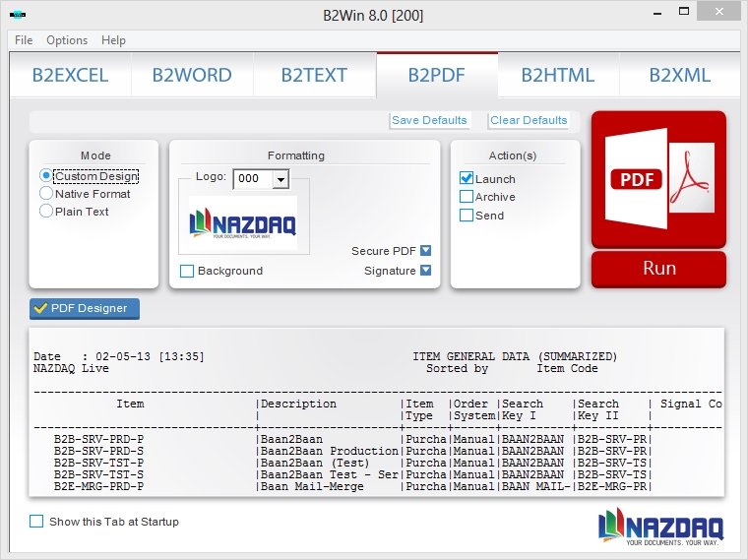Screen dimensions: 748x560
Task: Expand the Secure PDF arrow
Action: point(425,251)
